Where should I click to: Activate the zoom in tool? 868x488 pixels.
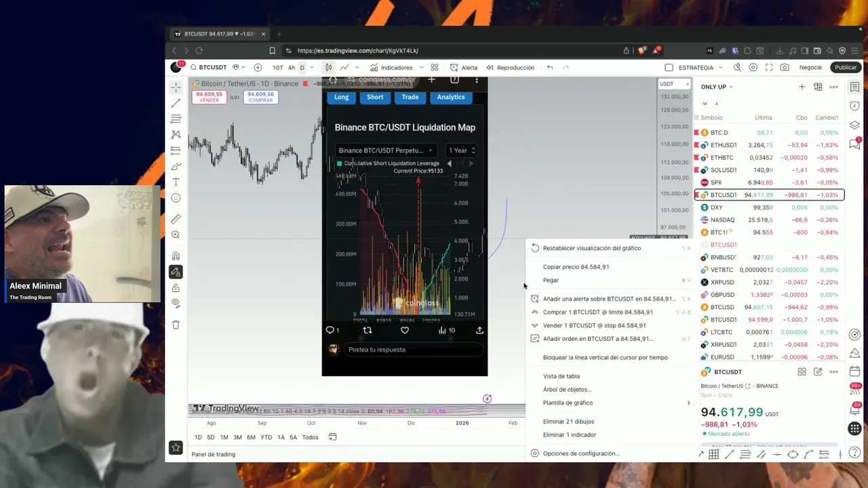(x=176, y=235)
